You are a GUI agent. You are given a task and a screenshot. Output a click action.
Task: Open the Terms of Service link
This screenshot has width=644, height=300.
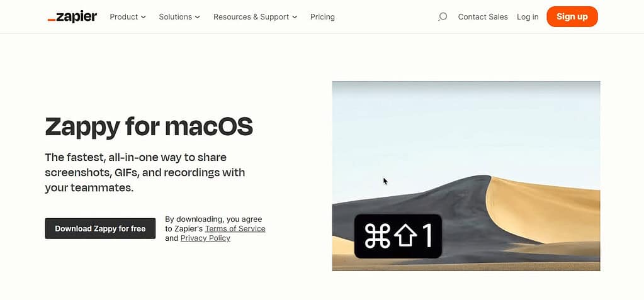235,228
